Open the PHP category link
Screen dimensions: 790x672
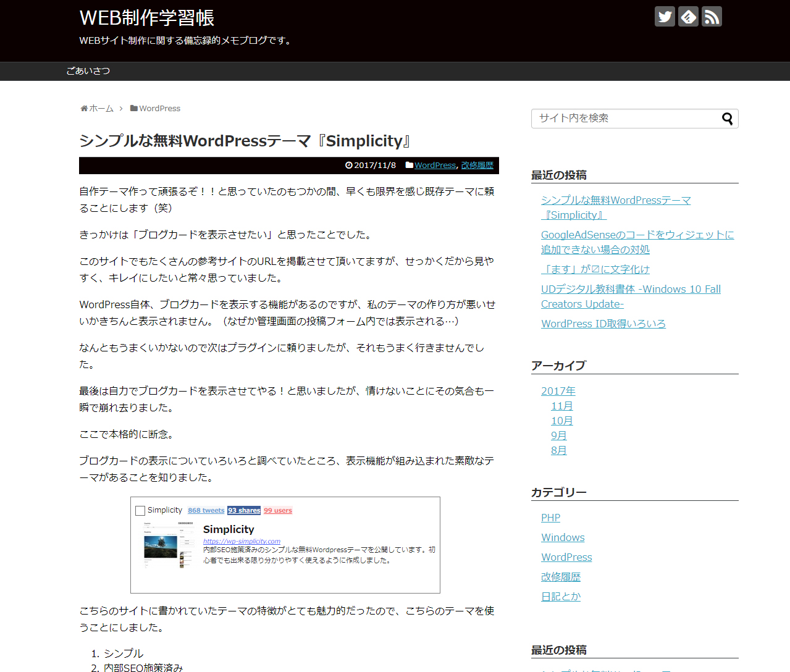point(550,518)
